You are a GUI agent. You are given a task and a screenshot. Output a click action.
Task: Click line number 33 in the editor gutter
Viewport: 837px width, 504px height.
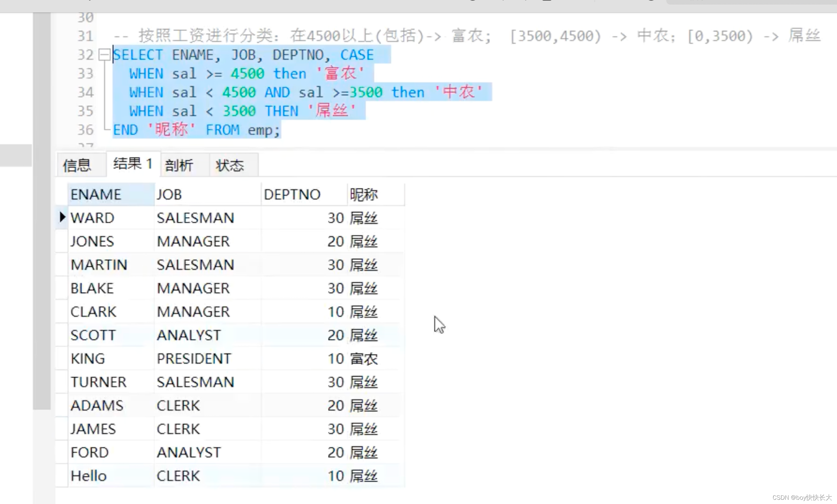point(85,74)
